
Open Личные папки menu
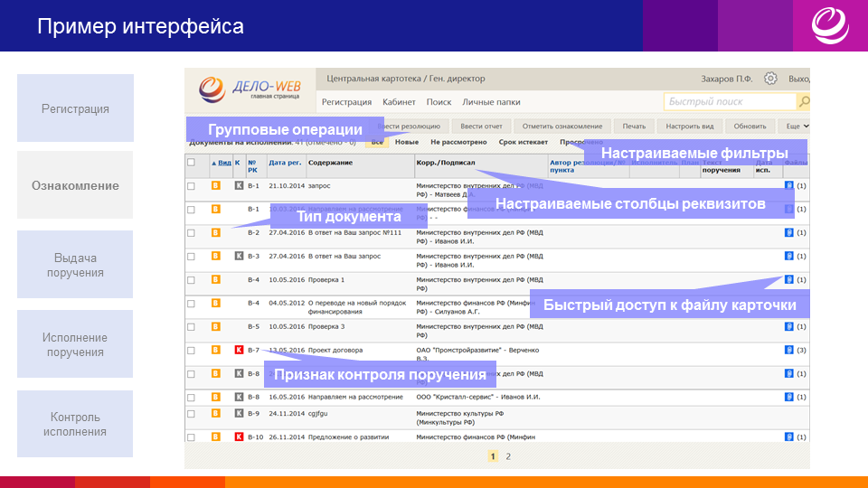pos(491,102)
